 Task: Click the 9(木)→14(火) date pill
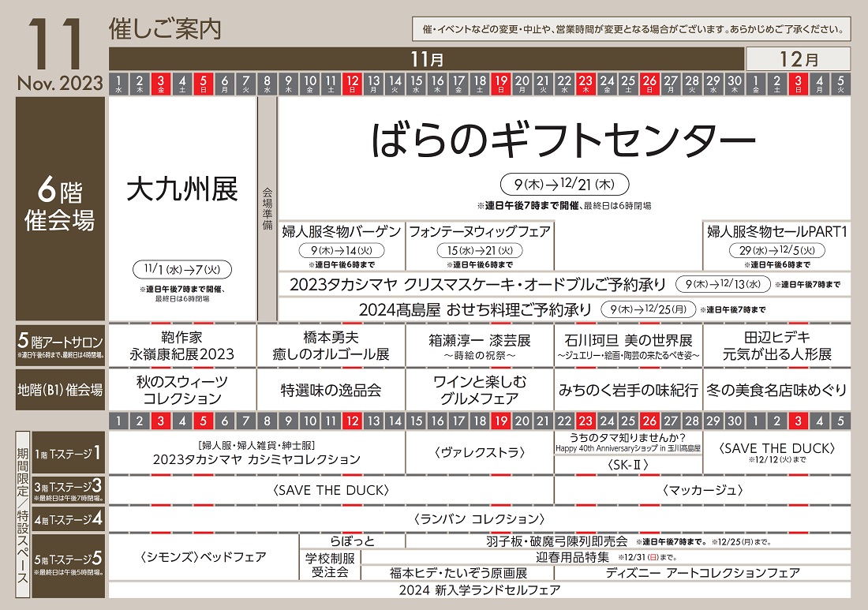click(x=342, y=250)
